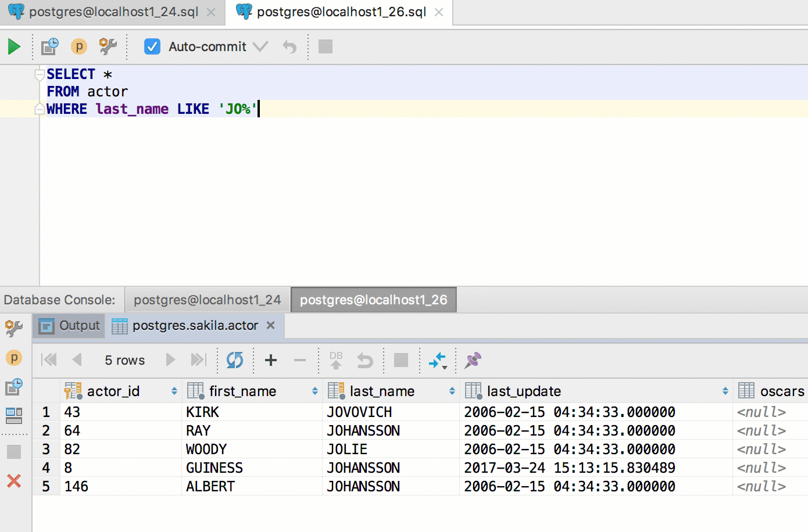Add a new row with plus icon
The image size is (808, 532).
[270, 360]
